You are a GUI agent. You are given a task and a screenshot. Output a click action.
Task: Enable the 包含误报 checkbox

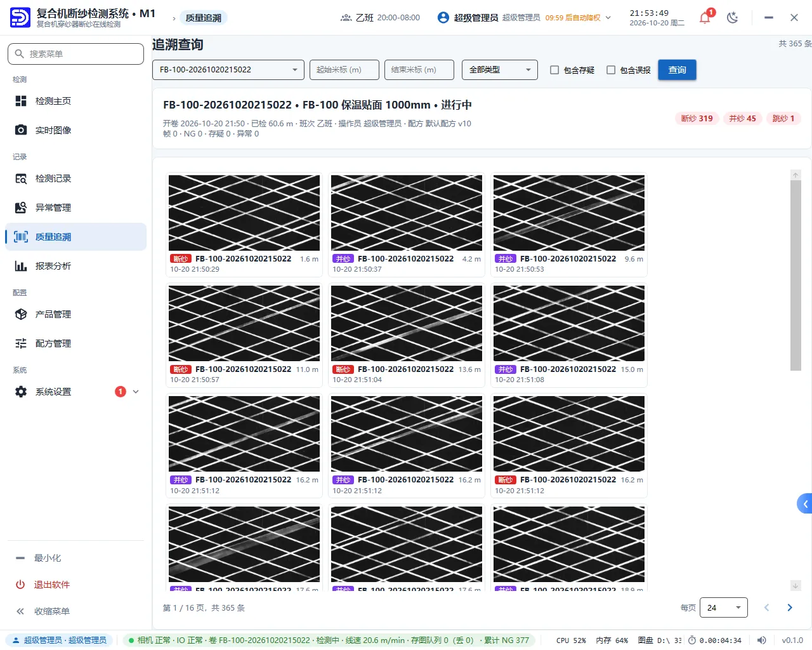(611, 70)
